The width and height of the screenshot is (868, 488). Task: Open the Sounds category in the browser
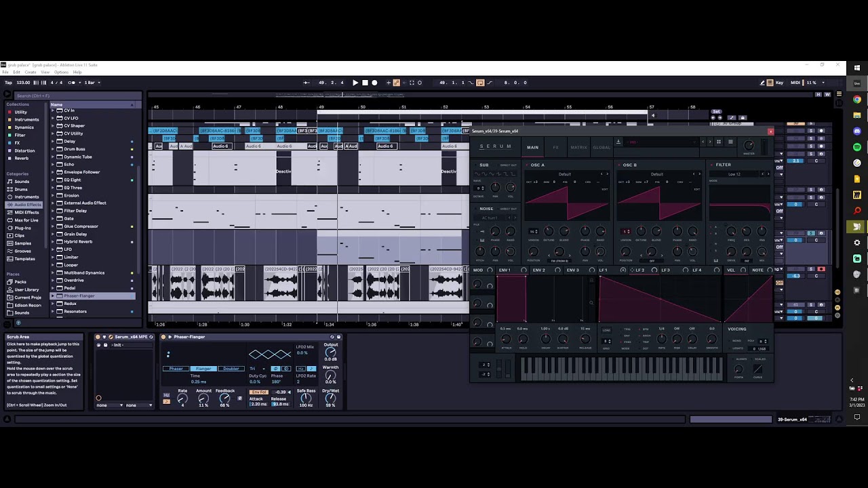pyautogui.click(x=22, y=182)
